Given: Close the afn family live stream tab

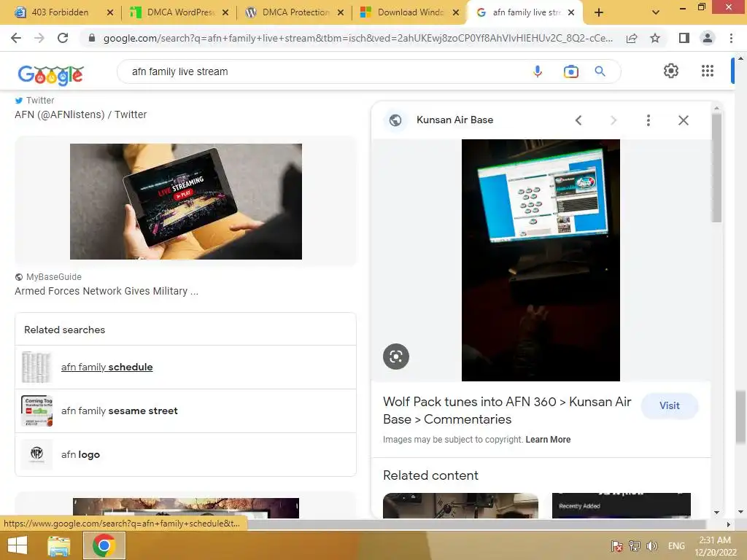Looking at the screenshot, I should (x=571, y=12).
